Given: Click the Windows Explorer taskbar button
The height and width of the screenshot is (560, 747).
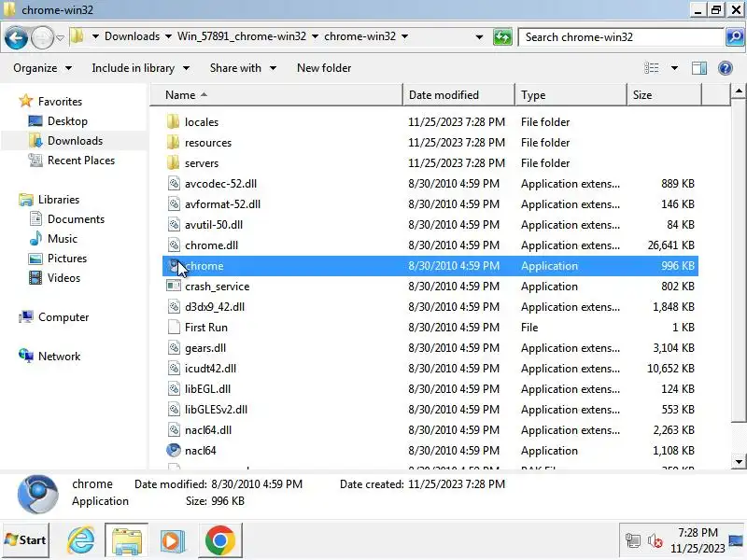Looking at the screenshot, I should coord(127,540).
